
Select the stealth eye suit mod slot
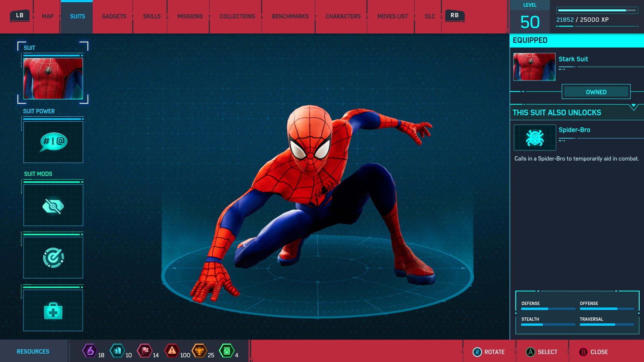[53, 205]
